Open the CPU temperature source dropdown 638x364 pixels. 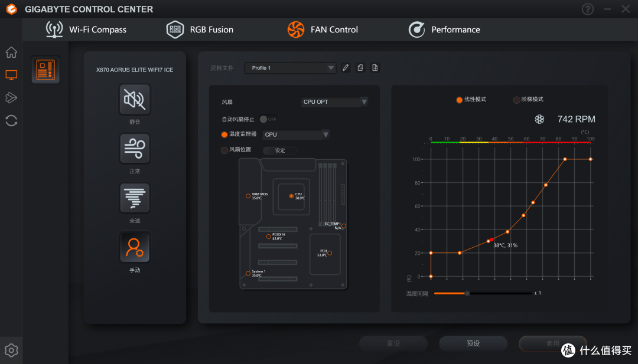coord(296,135)
